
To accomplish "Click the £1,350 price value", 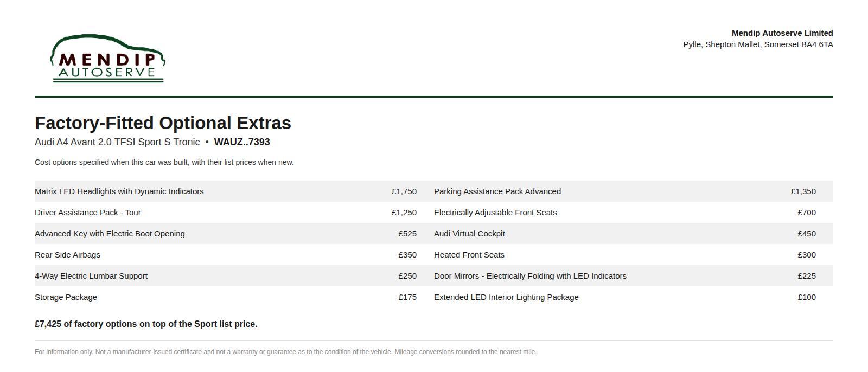I will [803, 191].
